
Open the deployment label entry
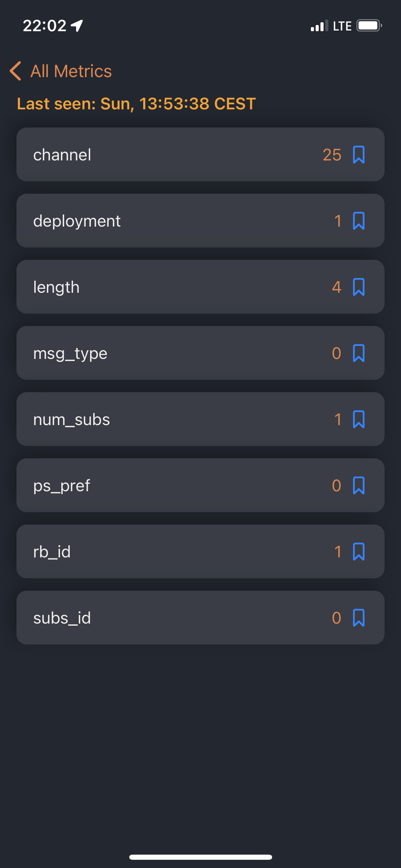click(x=200, y=221)
